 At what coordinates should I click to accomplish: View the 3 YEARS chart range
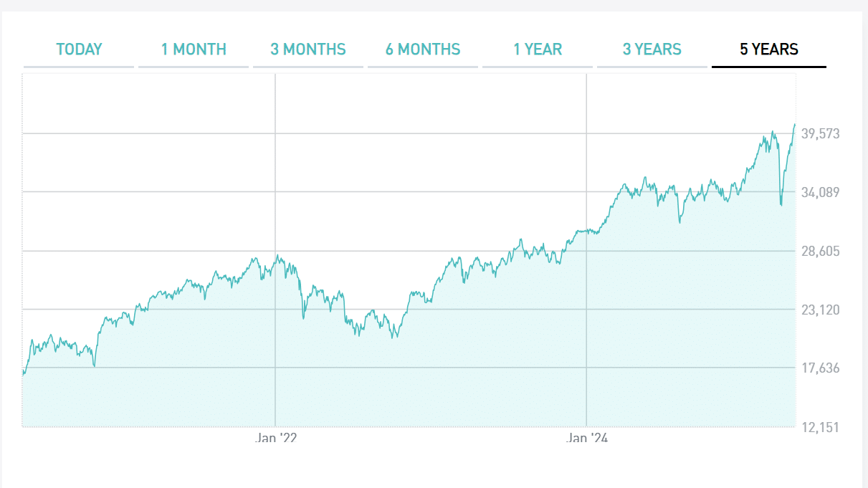[x=652, y=49]
